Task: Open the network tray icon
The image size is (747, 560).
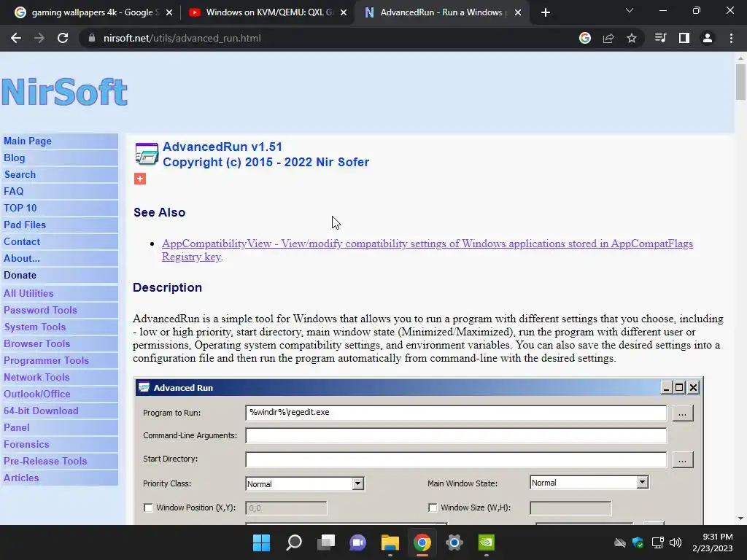Action: (658, 542)
